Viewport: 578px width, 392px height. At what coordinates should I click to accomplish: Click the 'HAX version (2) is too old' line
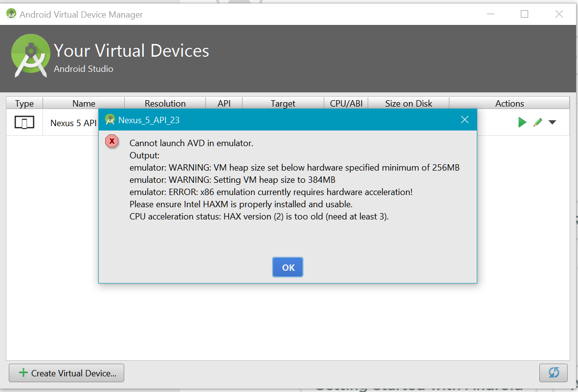coord(259,216)
